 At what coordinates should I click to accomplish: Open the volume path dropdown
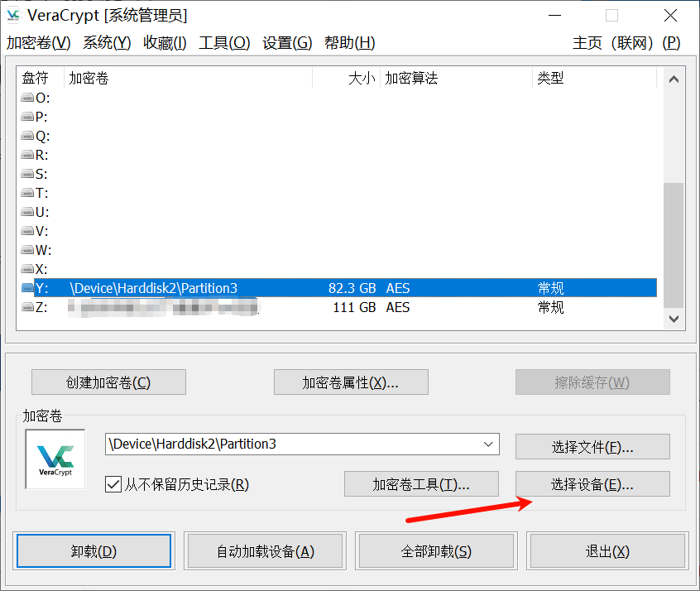click(488, 444)
